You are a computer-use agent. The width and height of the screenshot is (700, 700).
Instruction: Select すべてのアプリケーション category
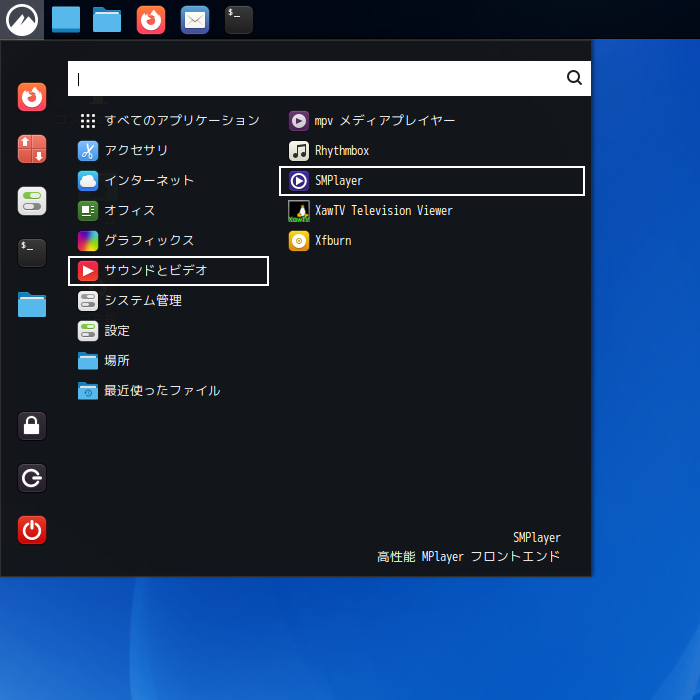[168, 121]
